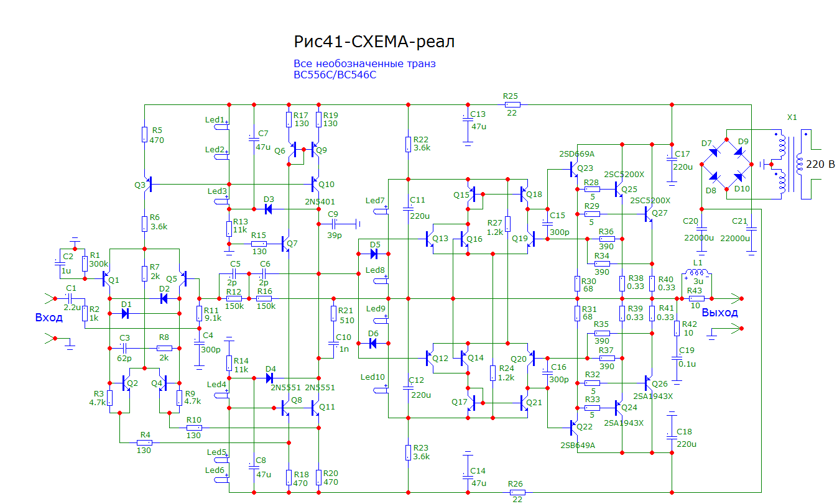Select the Q12 transistor symbol

coord(430,358)
